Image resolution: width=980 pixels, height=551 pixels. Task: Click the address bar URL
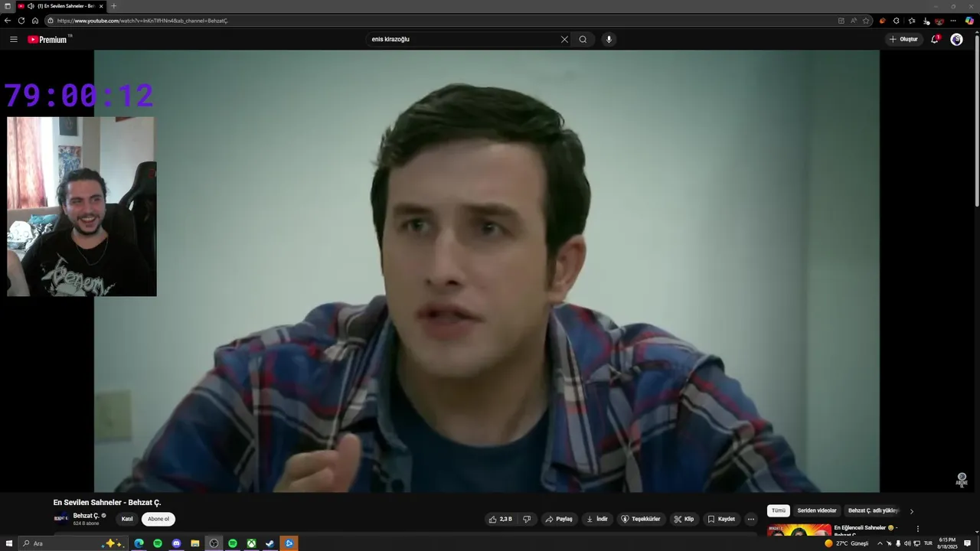pos(142,21)
